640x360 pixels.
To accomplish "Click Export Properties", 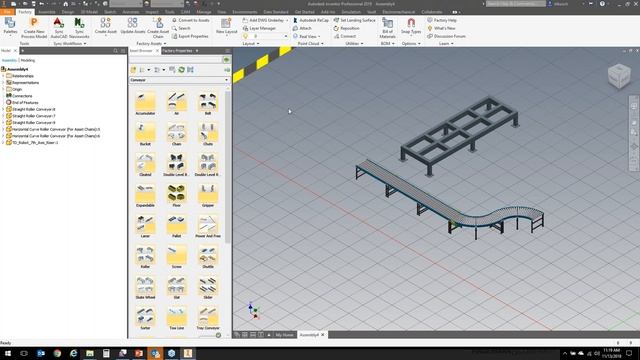I will point(190,36).
